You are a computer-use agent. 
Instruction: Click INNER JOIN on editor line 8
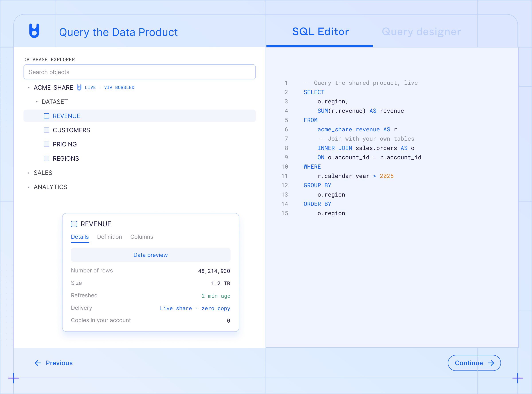[334, 148]
